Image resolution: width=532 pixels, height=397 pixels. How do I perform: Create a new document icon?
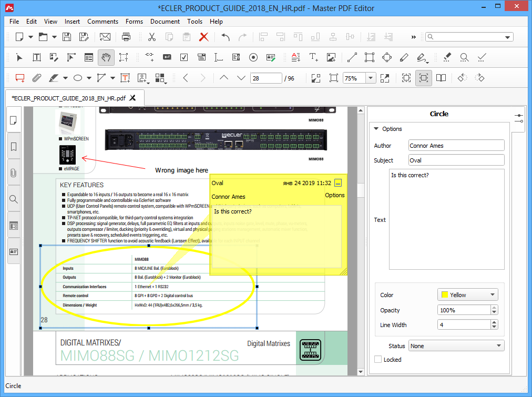[x=19, y=37]
